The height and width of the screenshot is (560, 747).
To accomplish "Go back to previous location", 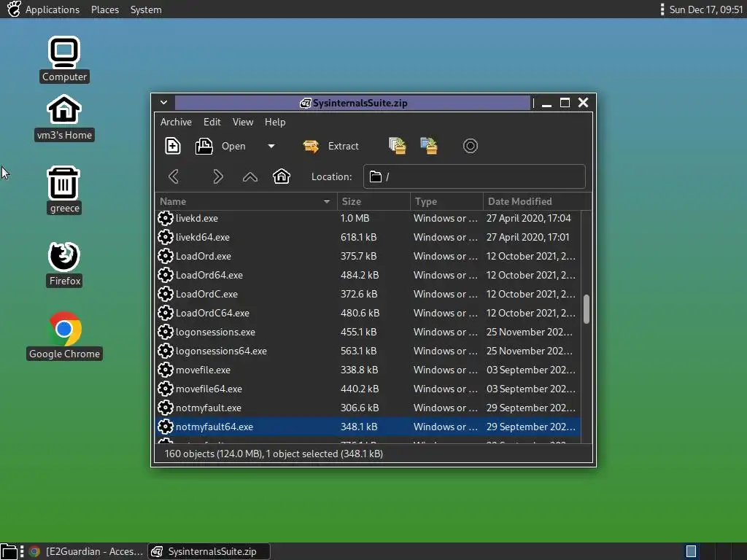I will click(x=174, y=176).
